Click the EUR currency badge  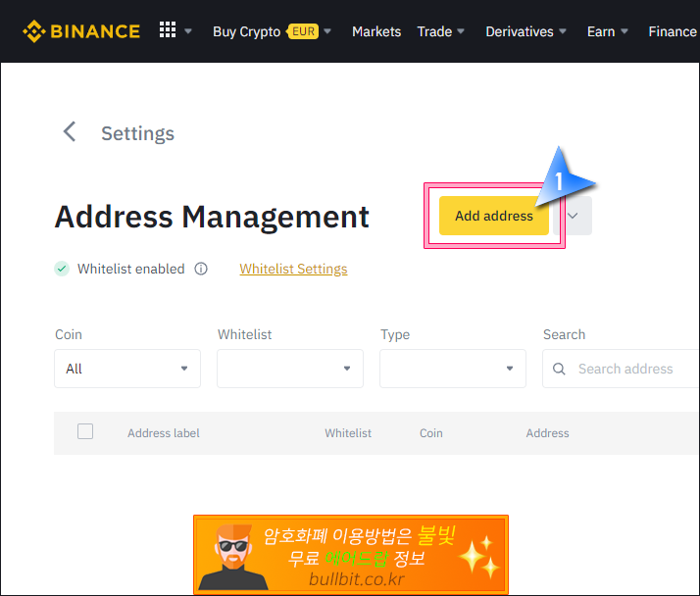[x=303, y=31]
